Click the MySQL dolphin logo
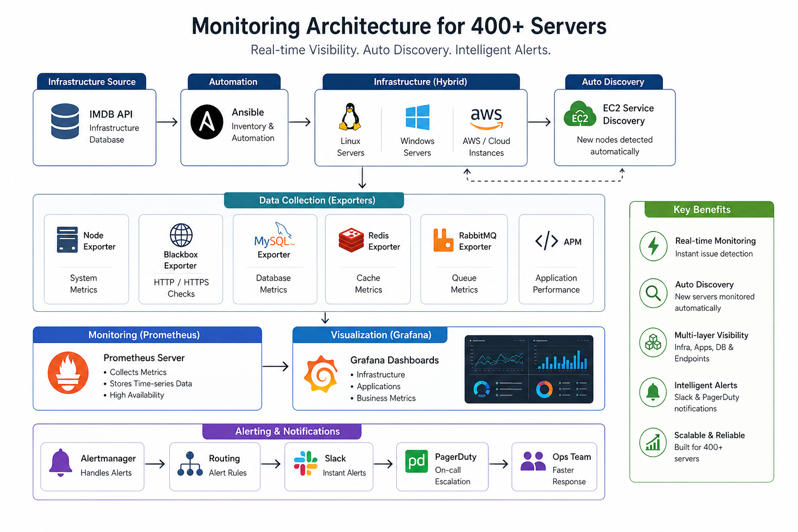The height and width of the screenshot is (532, 798). [x=274, y=235]
